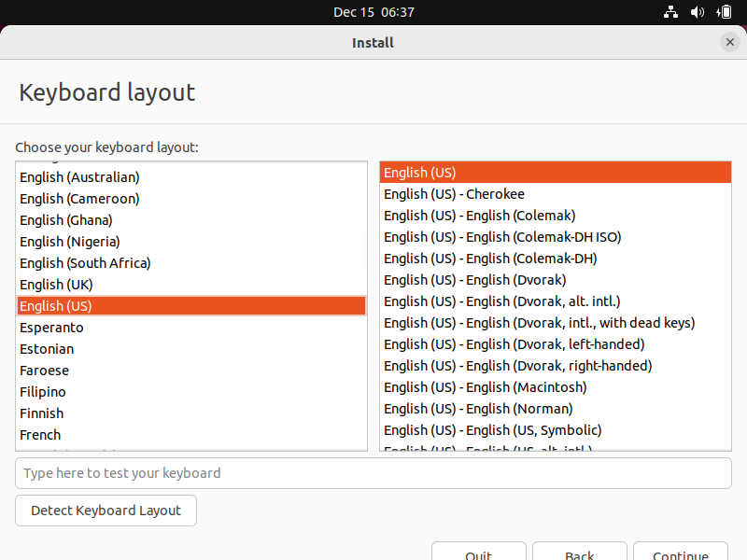This screenshot has height=560, width=747.
Task: Close the Install window
Action: [x=729, y=42]
